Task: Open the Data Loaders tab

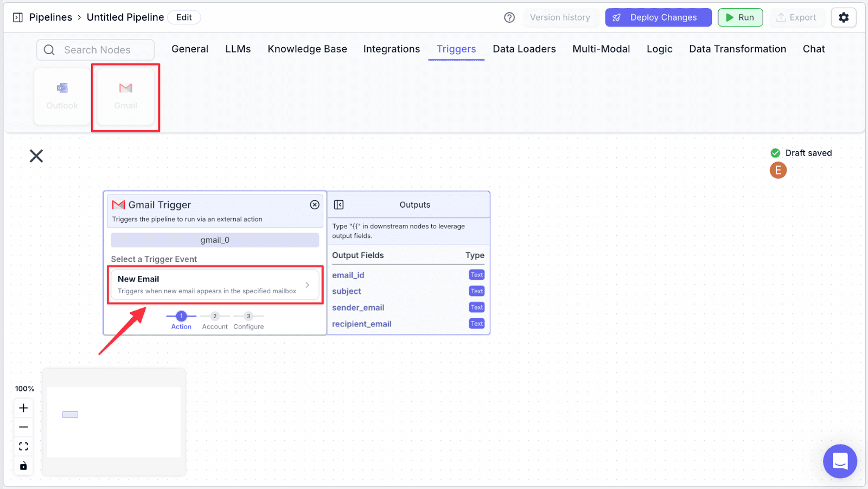Action: [524, 49]
